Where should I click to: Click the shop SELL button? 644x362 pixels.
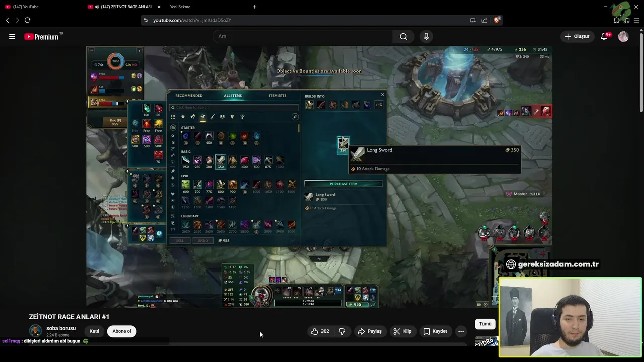[x=180, y=240]
